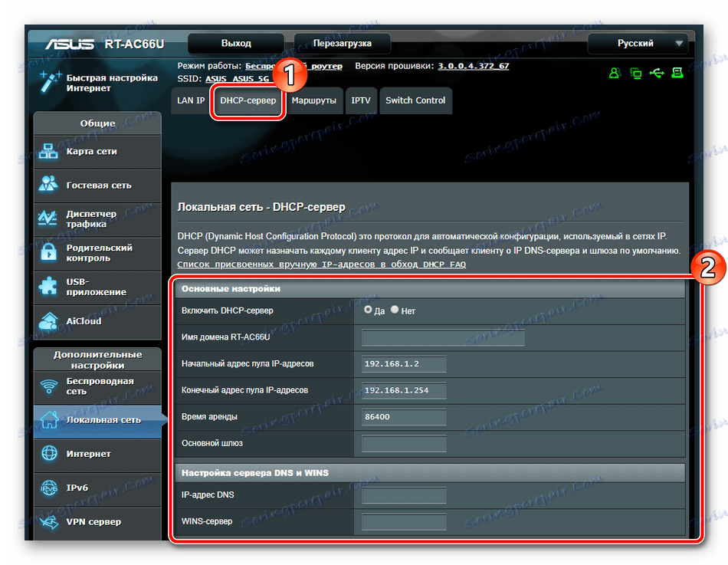Click the IP-адрес DNS input field
The width and height of the screenshot is (728, 565).
click(404, 495)
